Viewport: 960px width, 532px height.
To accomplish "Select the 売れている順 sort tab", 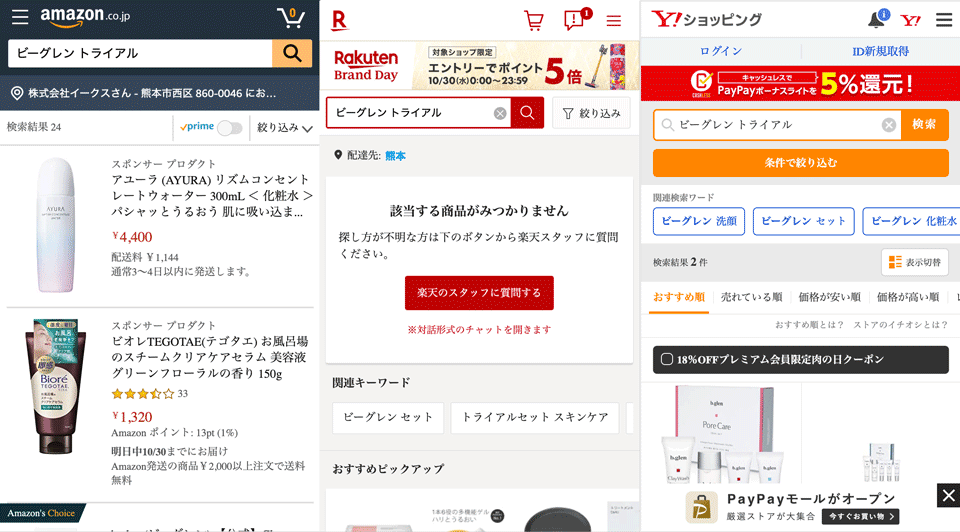I will coord(751,297).
